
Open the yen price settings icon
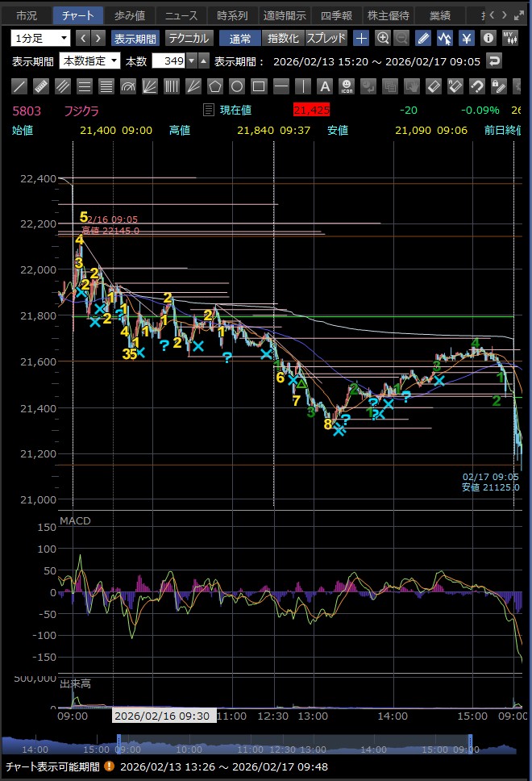click(x=467, y=38)
